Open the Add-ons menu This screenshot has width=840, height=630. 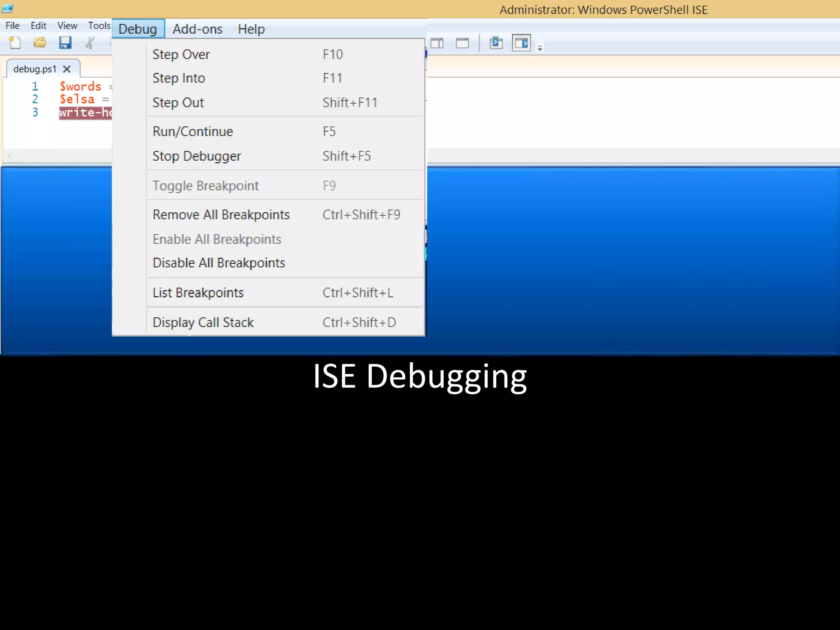(x=197, y=29)
